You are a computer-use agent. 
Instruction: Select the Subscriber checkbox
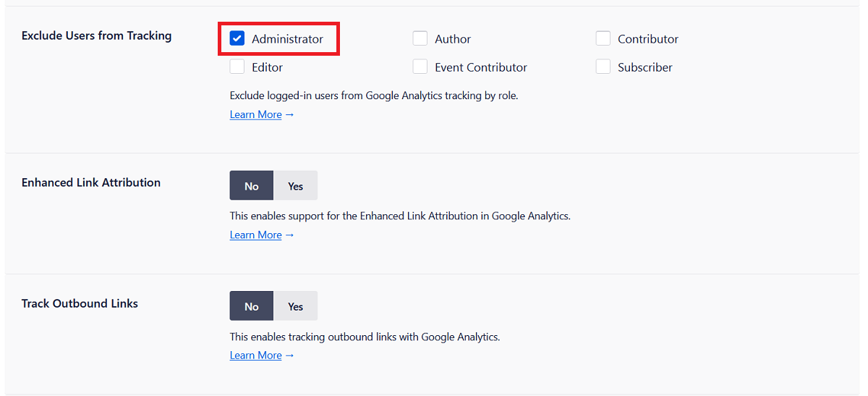[603, 67]
